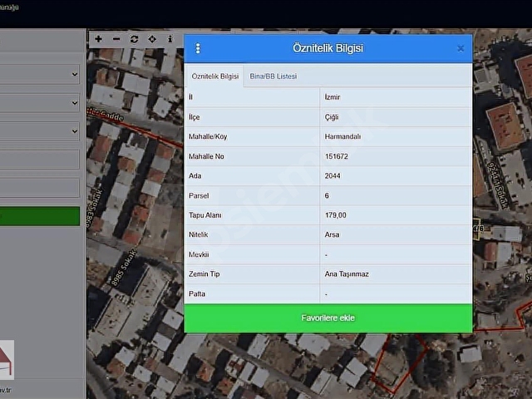Select the Çiğli district value

[x=396, y=117]
